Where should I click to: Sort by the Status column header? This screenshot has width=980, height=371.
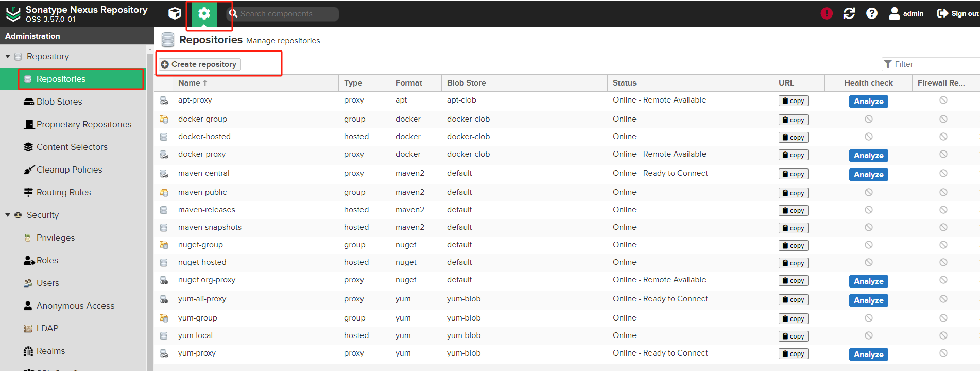tap(690, 83)
